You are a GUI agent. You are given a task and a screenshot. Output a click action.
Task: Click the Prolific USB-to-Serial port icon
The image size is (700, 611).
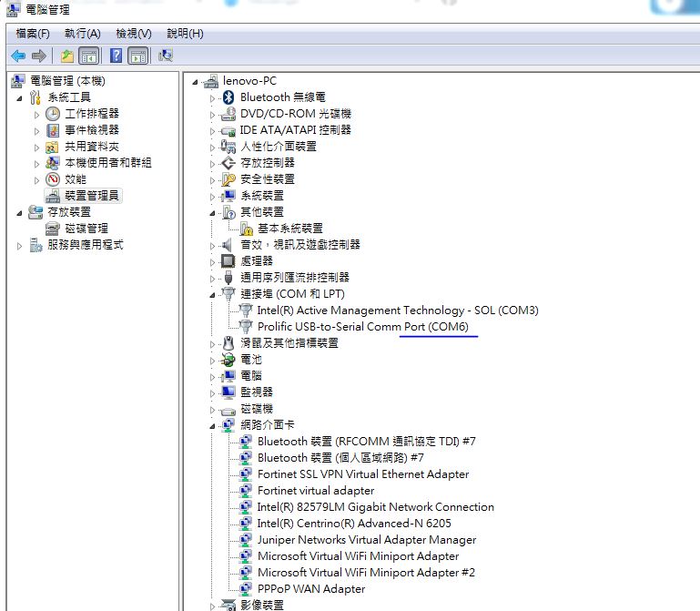[x=246, y=327]
